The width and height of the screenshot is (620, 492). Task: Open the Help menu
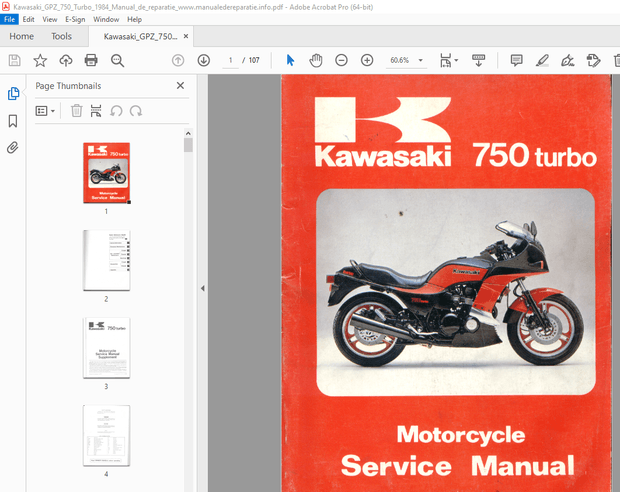click(x=134, y=19)
